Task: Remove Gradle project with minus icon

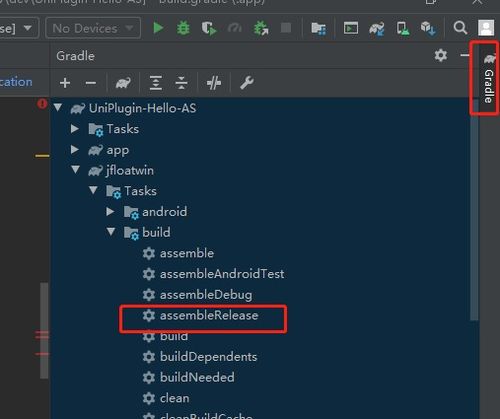Action: [91, 83]
